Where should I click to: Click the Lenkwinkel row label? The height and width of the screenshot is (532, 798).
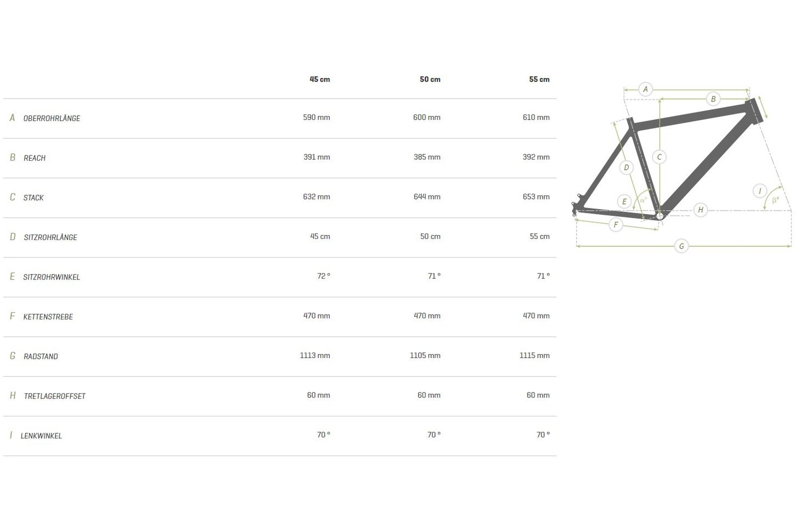(41, 436)
